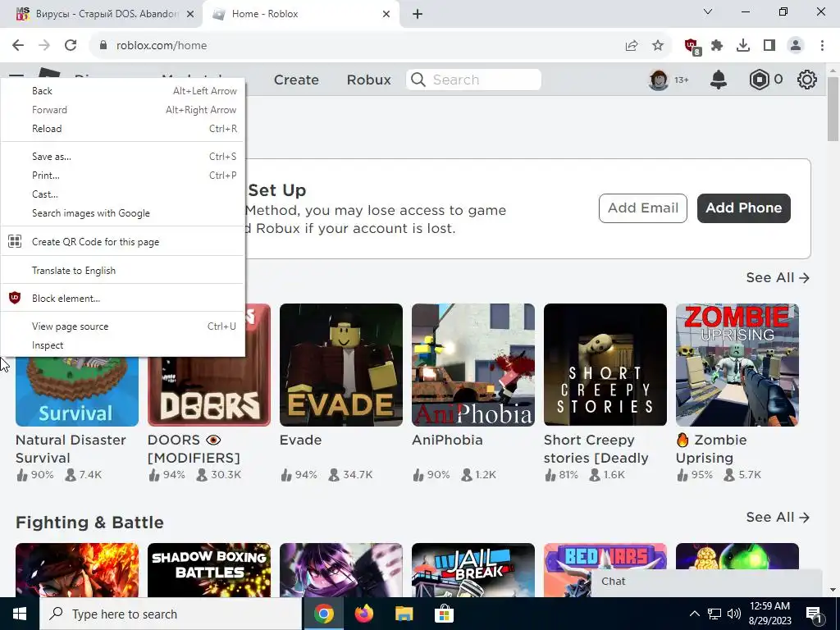Open the Robux link in Roblox navbar

tap(368, 80)
